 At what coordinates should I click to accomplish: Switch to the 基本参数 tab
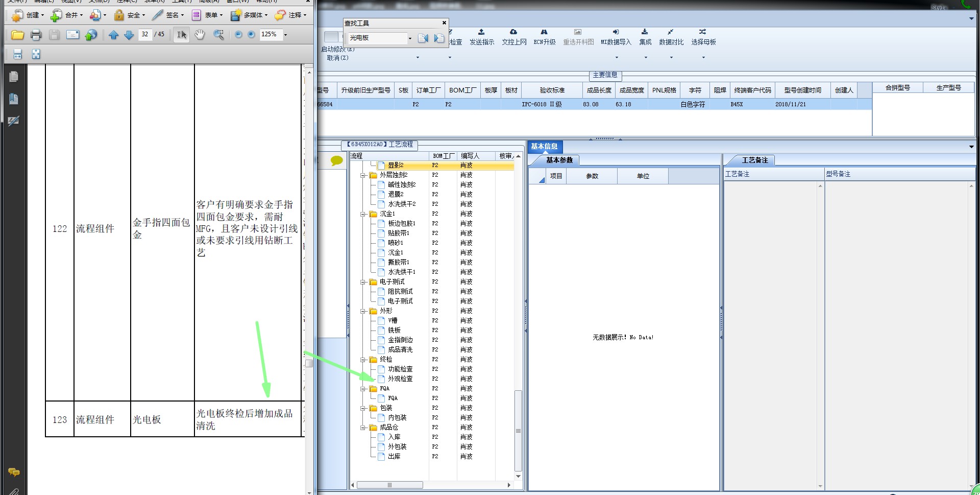coord(559,160)
